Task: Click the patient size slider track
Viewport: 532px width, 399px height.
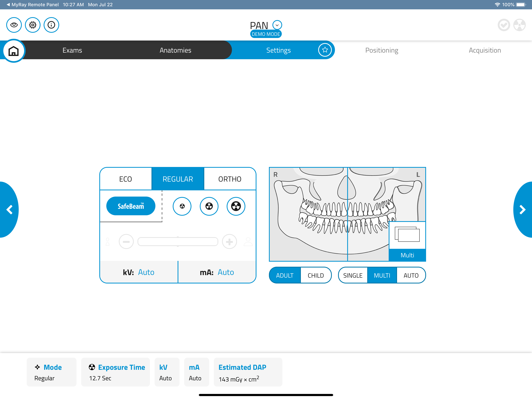Action: tap(178, 242)
